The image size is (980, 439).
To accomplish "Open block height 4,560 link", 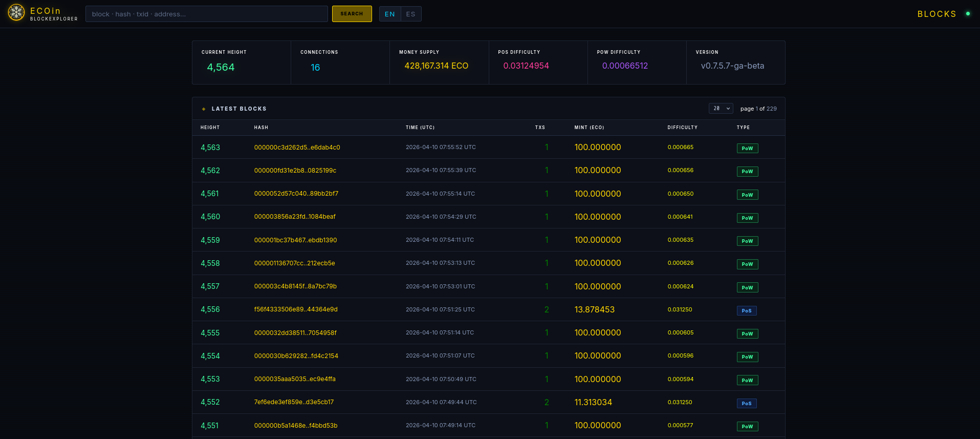I will point(210,217).
